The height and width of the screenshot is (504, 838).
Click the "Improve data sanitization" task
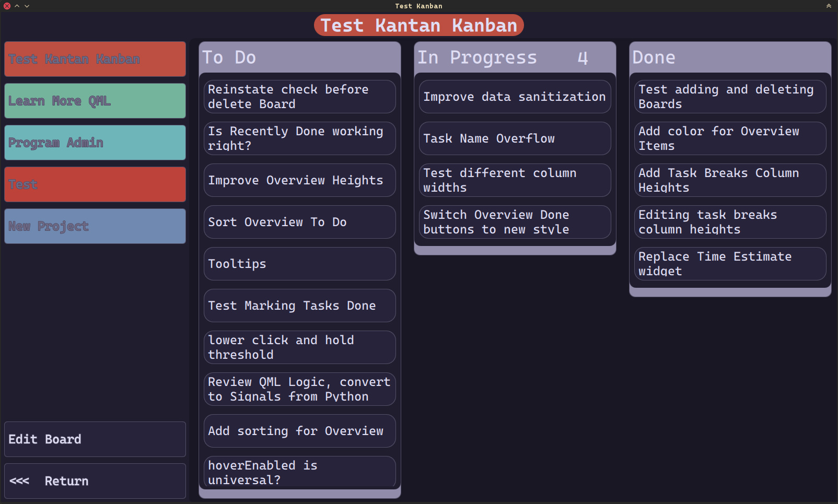click(514, 97)
